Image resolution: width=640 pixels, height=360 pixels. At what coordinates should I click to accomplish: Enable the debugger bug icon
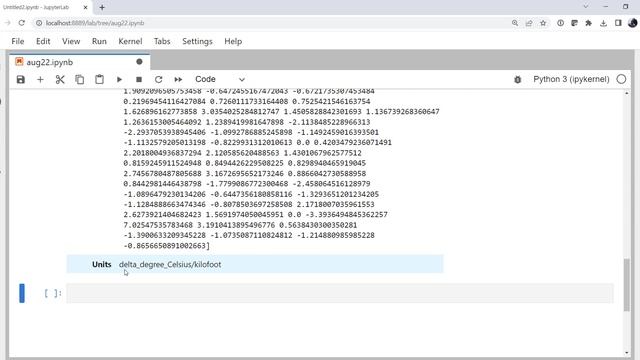(518, 80)
